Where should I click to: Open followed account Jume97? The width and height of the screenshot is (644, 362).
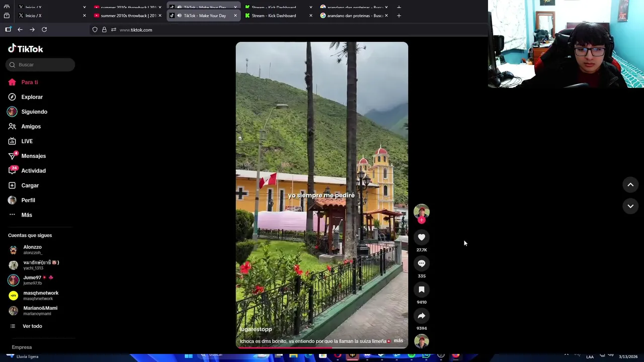pyautogui.click(x=31, y=280)
